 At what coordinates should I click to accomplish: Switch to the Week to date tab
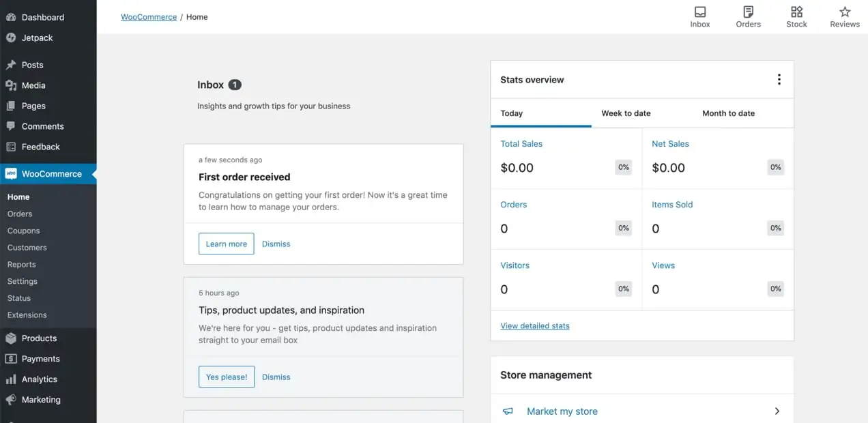(625, 113)
